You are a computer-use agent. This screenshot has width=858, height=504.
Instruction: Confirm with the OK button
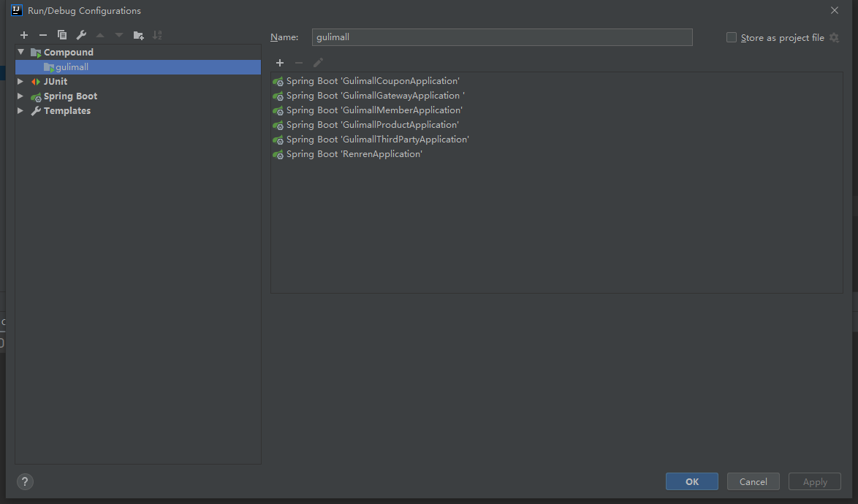coord(691,481)
